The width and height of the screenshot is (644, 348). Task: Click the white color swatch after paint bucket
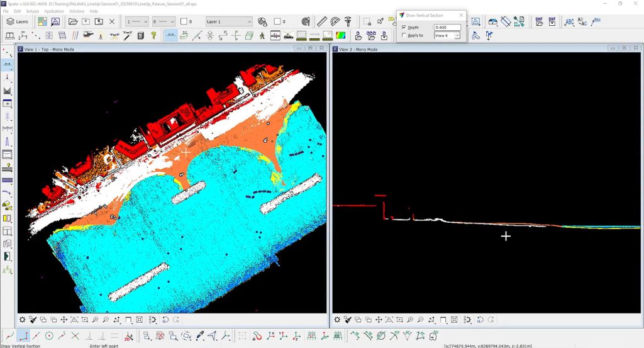(277, 21)
